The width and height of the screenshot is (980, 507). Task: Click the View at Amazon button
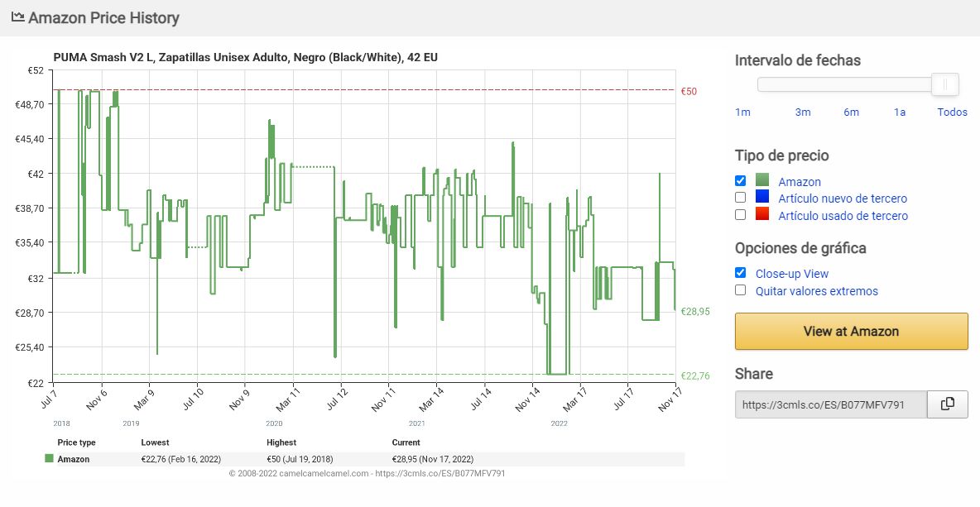click(851, 332)
